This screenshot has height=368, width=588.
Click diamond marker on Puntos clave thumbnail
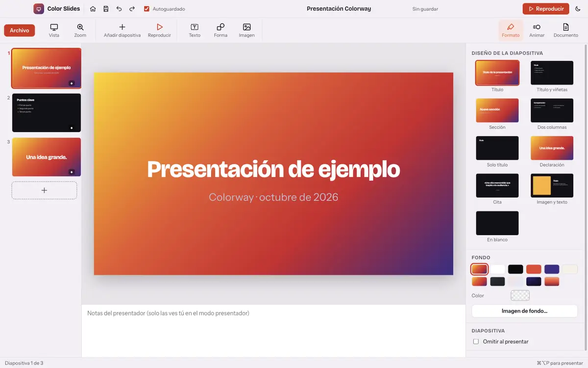pyautogui.click(x=72, y=128)
